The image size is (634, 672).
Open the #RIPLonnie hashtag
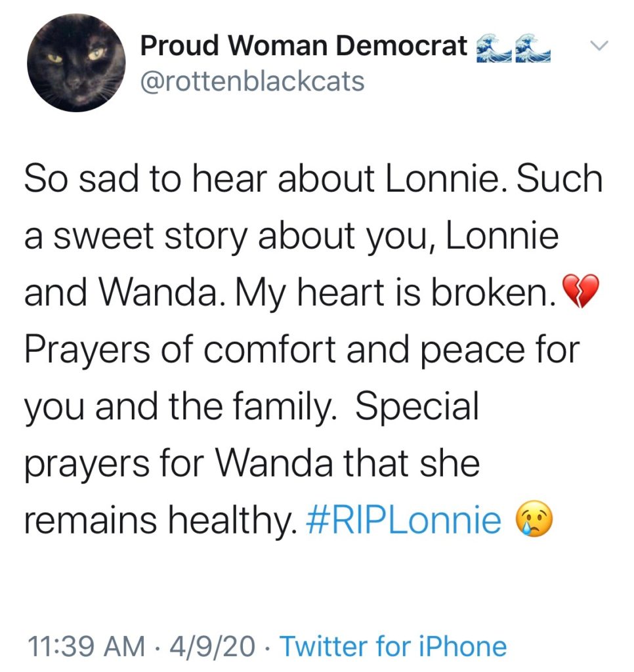[403, 520]
